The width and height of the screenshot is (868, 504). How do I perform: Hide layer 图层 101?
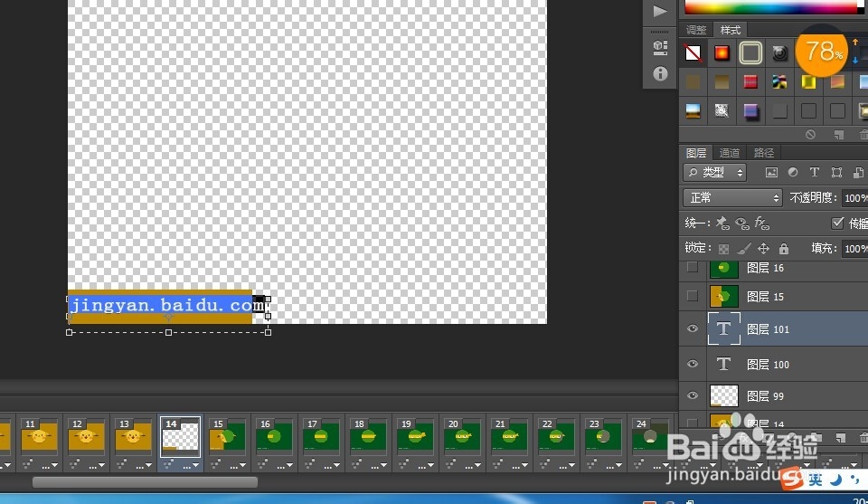click(x=692, y=328)
